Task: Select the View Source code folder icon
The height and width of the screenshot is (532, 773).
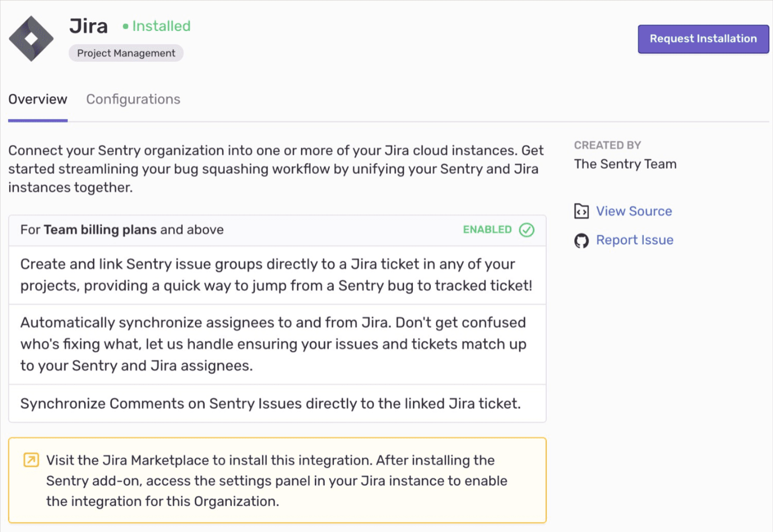Action: click(581, 211)
